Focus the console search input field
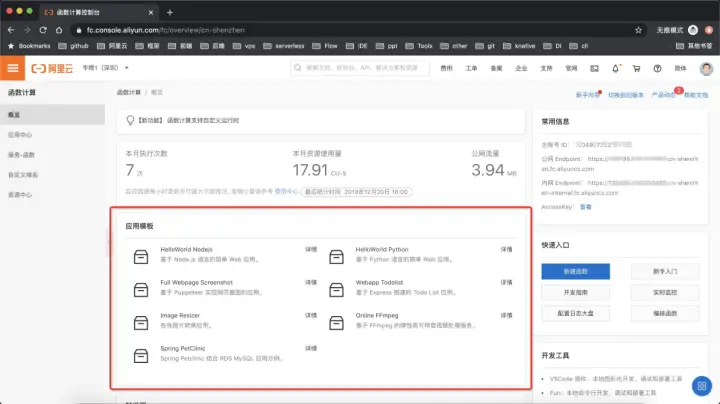 tap(360, 68)
